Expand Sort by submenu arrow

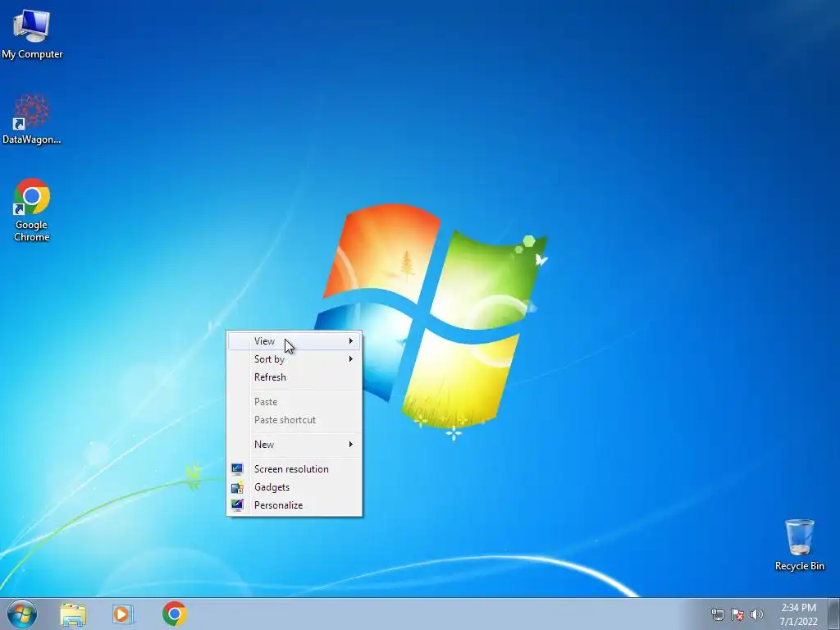pos(351,359)
